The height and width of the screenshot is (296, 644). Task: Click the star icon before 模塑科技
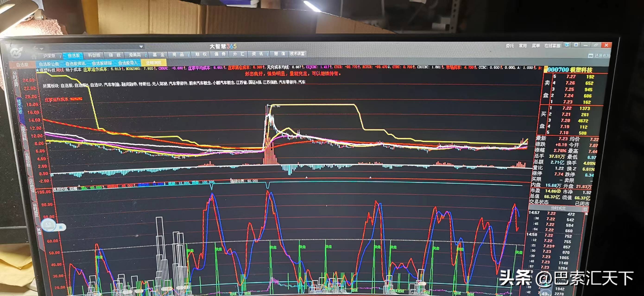(38, 70)
